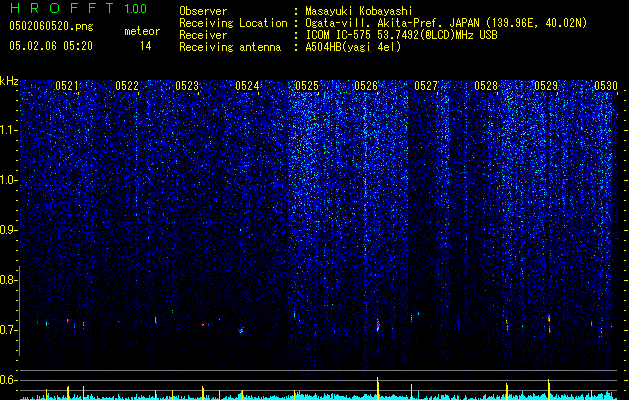629x400 pixels.
Task: Click the cyan echo blob below 0524
Action: coord(241,331)
